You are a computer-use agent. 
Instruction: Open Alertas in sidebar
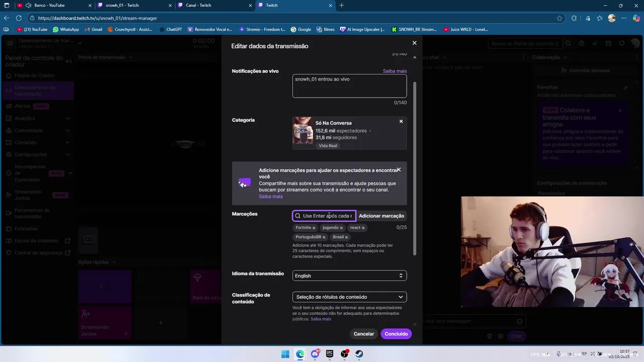pos(23,106)
